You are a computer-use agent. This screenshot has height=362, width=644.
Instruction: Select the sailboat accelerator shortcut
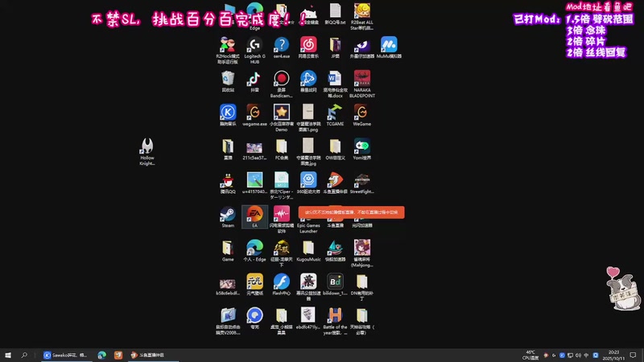335,251
